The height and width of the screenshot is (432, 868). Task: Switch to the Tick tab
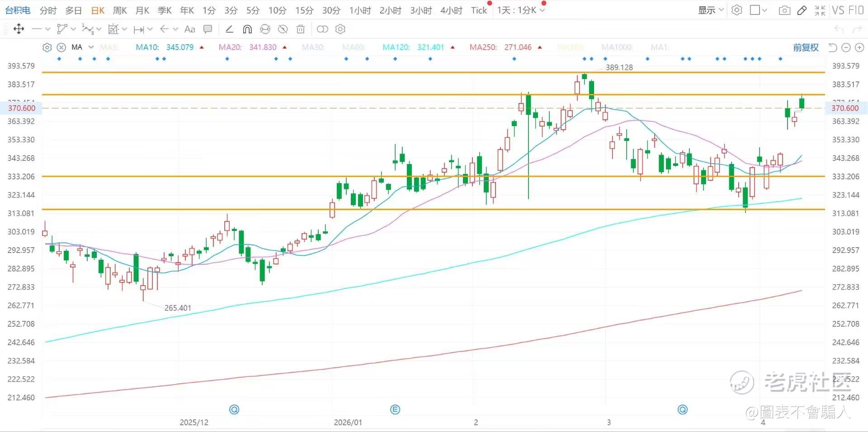pyautogui.click(x=479, y=10)
